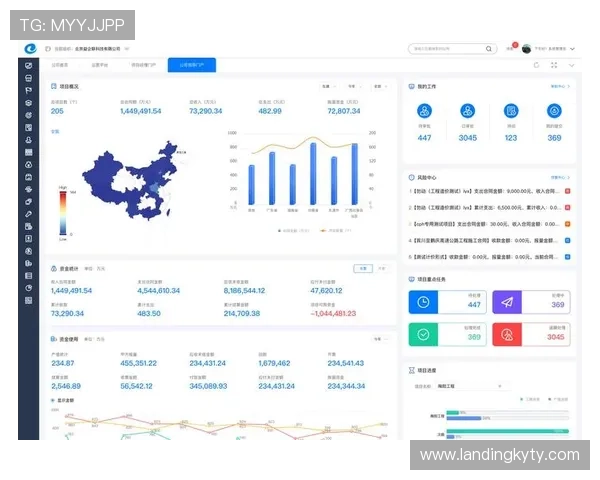Image resolution: width=600 pixels, height=480 pixels.
Task: Click red tag on the 6,500.00元 risk row
Action: click(567, 207)
